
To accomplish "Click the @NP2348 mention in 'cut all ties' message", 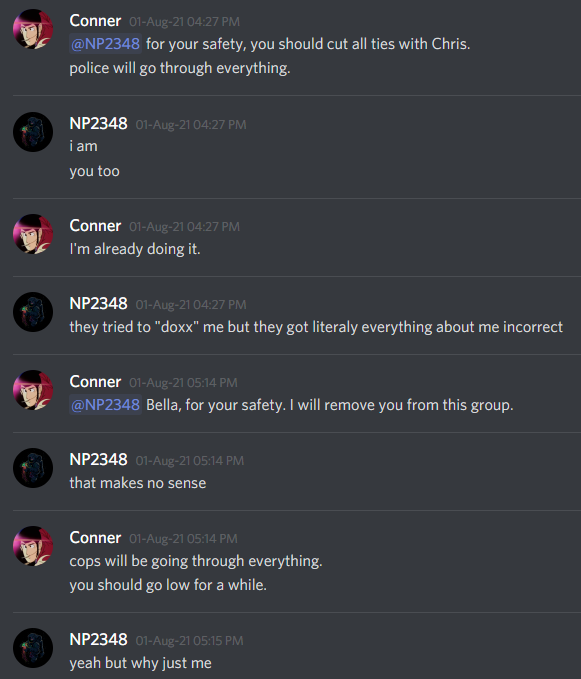I will [x=105, y=44].
